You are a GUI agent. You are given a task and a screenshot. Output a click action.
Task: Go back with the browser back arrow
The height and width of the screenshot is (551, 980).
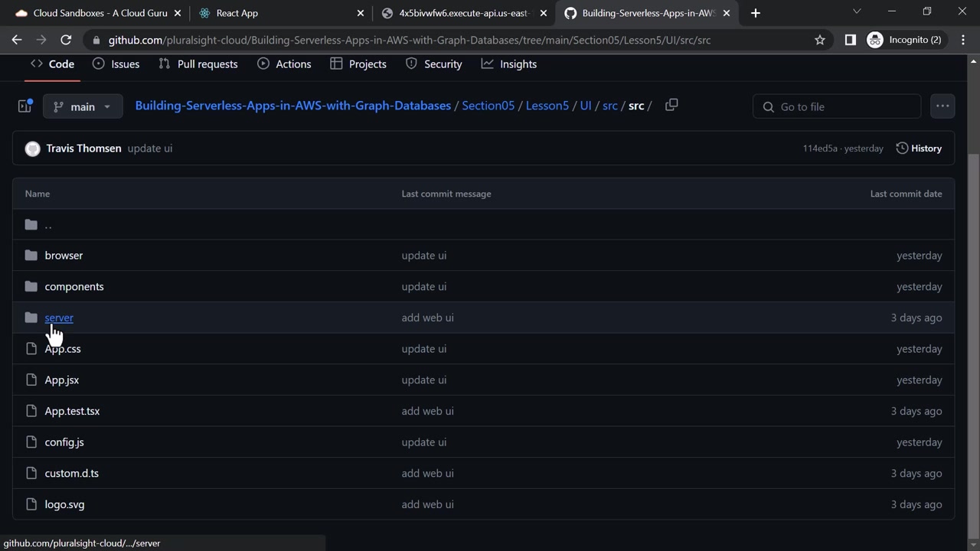pyautogui.click(x=17, y=40)
